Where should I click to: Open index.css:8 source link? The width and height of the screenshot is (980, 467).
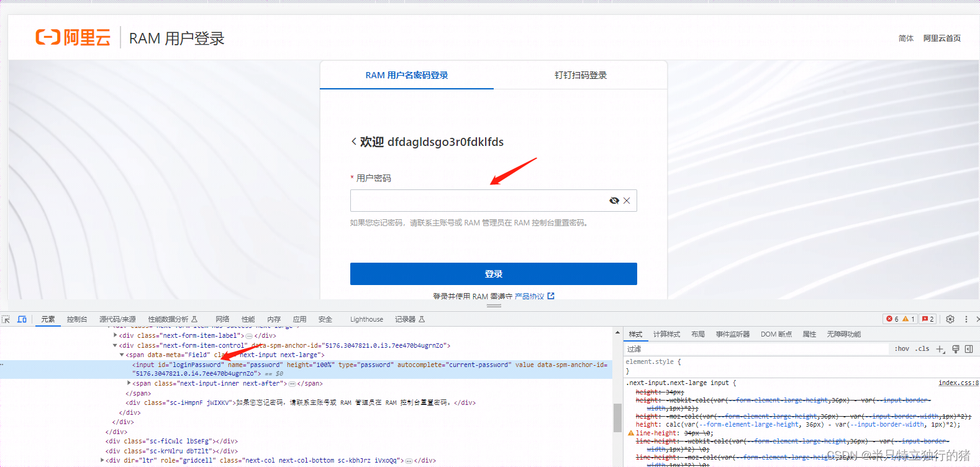click(x=958, y=383)
